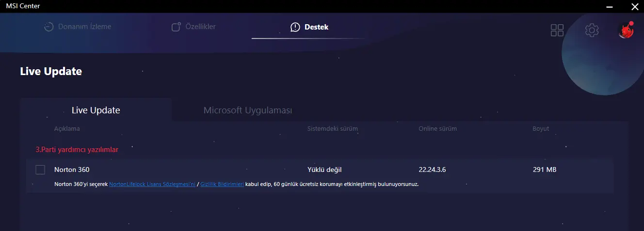Image resolution: width=644 pixels, height=231 pixels.
Task: Minimize the MSI Center window
Action: (610, 6)
